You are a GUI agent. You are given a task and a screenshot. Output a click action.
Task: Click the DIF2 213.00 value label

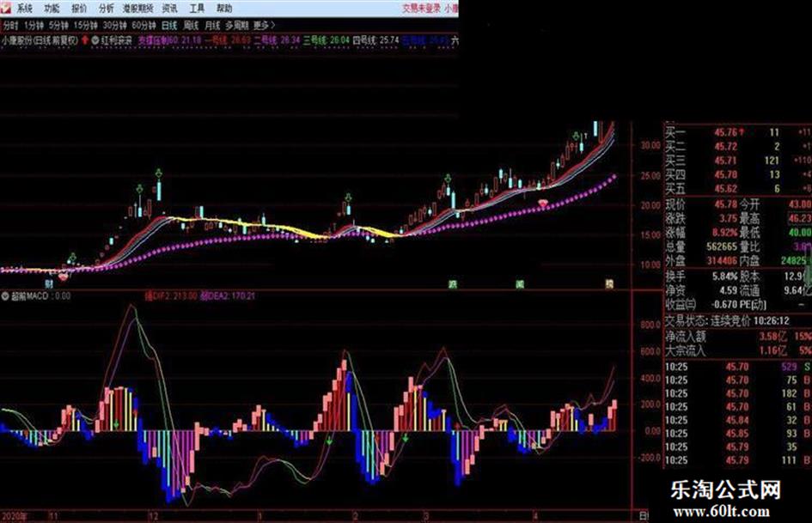coord(171,296)
